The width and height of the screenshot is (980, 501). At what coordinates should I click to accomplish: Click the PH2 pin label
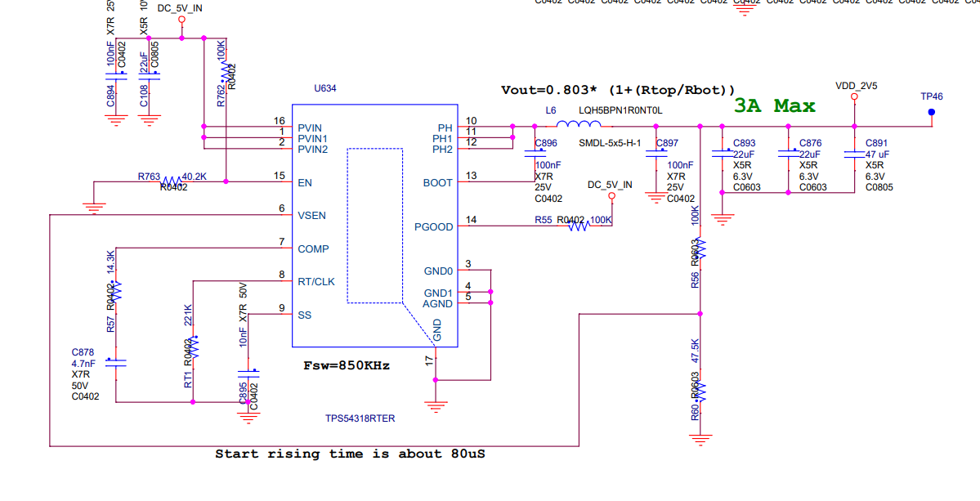(x=442, y=150)
